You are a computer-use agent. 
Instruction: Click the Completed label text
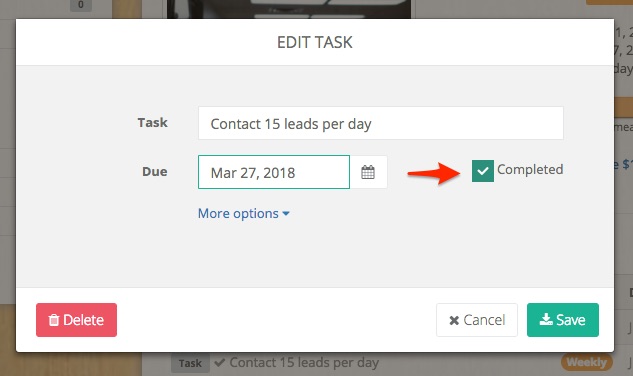pyautogui.click(x=530, y=169)
